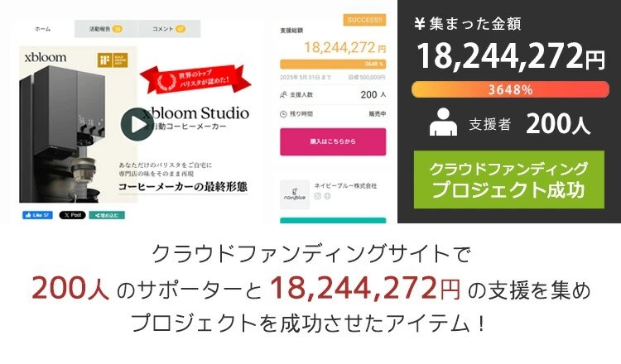The height and width of the screenshot is (364, 621).
Task: Click the Instagram icon under ネイビーブルー株式会社
Action: click(x=318, y=196)
